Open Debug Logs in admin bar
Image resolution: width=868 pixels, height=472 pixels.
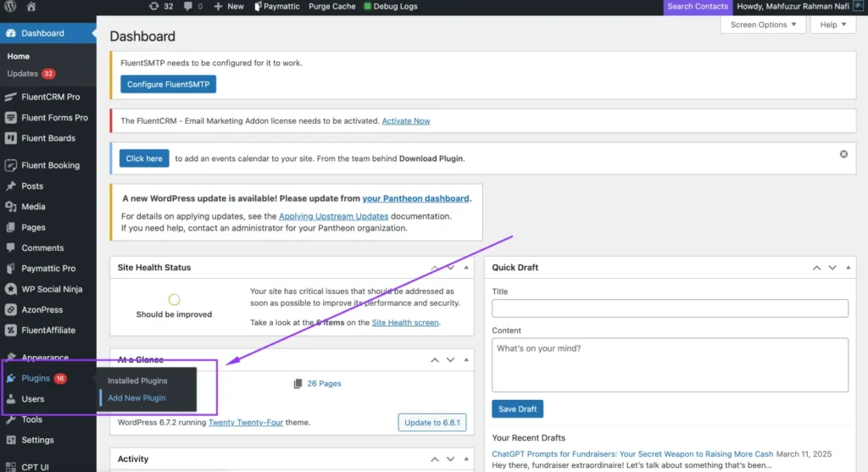click(x=390, y=6)
